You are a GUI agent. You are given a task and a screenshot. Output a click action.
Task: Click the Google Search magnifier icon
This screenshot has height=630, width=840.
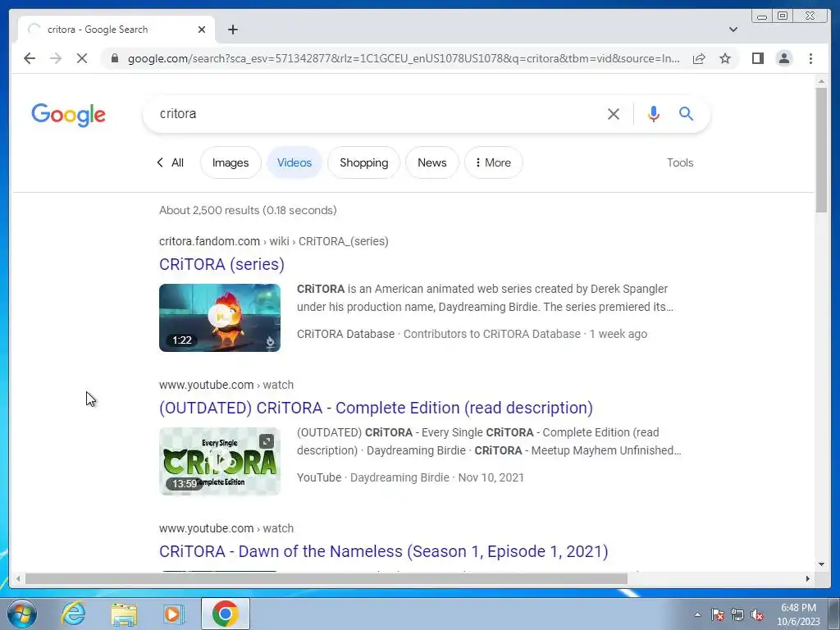click(x=687, y=113)
